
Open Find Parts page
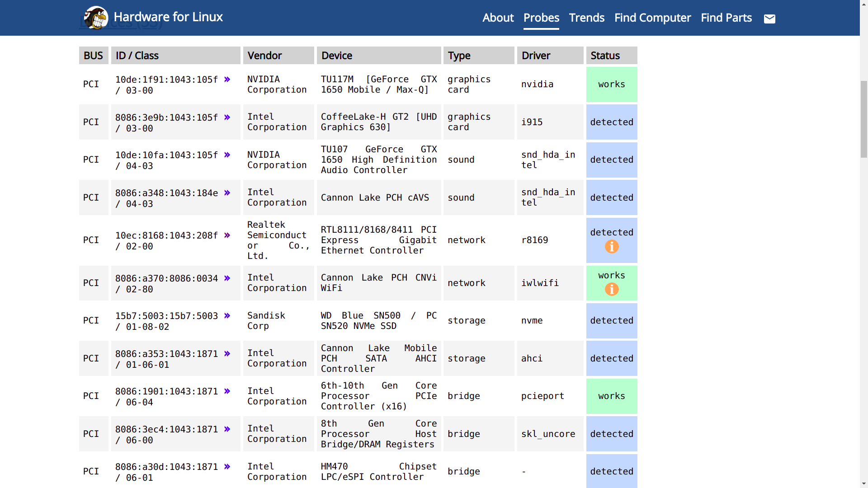point(726,18)
